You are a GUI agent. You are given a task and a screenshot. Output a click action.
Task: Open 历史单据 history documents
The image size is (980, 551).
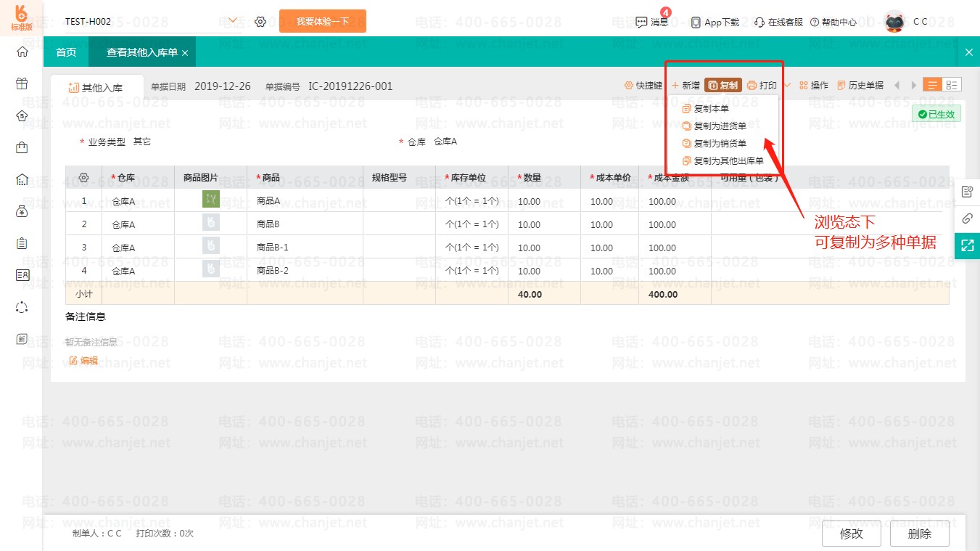pyautogui.click(x=860, y=86)
